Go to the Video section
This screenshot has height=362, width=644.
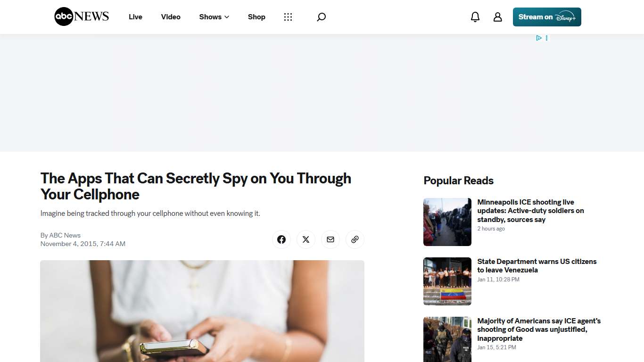coord(171,17)
